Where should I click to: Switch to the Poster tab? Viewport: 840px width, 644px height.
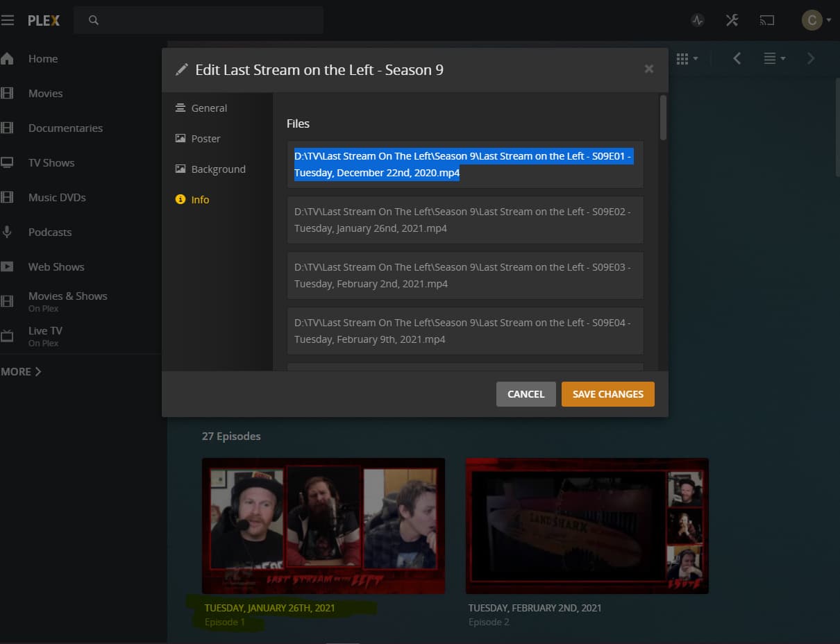pos(198,139)
